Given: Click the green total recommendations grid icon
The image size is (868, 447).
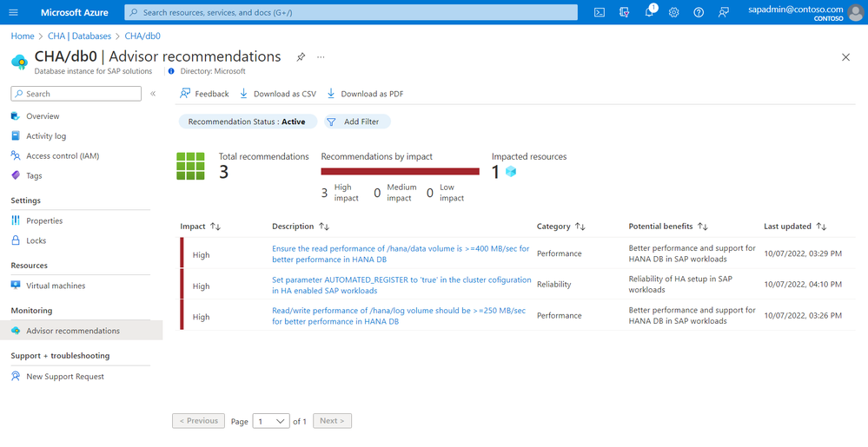Looking at the screenshot, I should pos(190,166).
